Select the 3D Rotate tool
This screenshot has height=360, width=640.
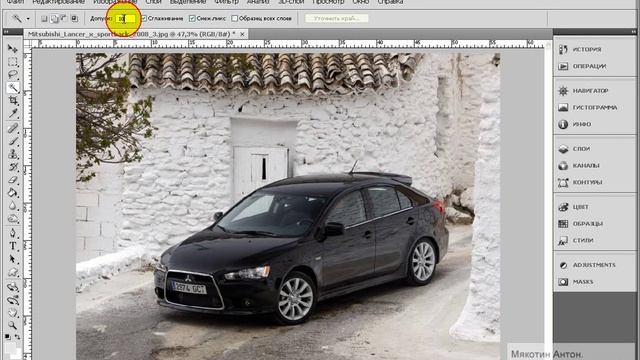click(13, 287)
